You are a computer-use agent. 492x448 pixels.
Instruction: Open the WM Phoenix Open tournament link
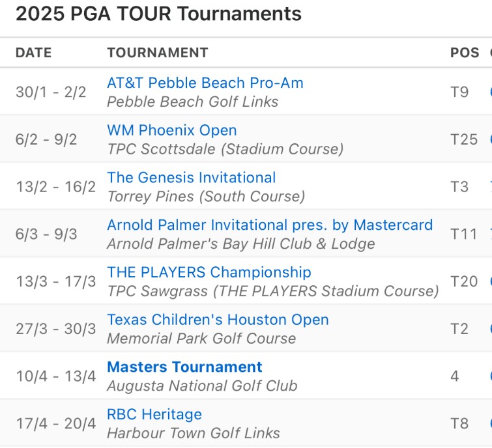coord(172,130)
